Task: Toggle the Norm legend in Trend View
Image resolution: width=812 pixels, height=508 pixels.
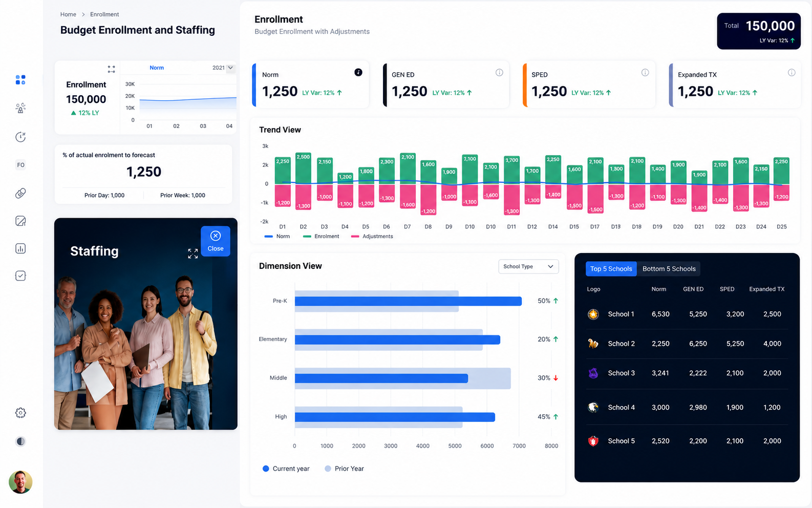Action: (277, 236)
